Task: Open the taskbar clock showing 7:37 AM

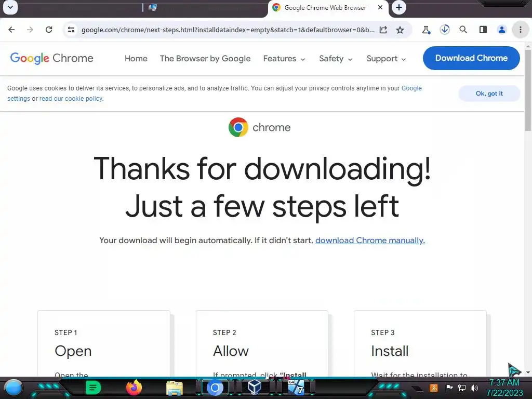Action: [x=504, y=388]
